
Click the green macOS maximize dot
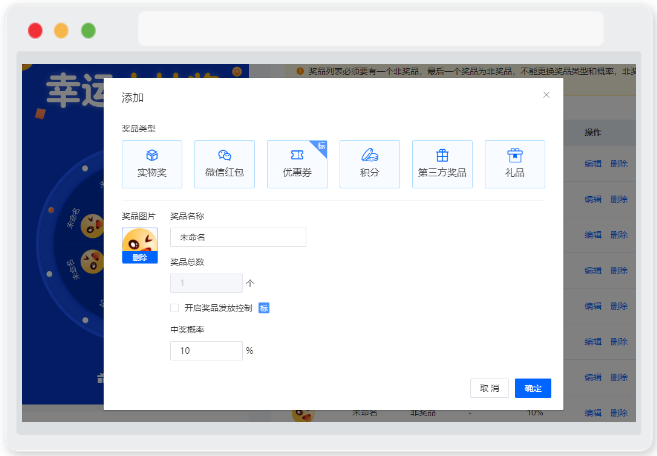point(88,31)
